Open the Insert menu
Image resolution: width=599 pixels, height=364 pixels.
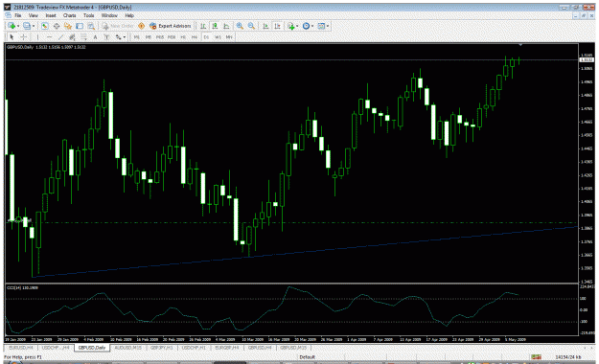pos(51,15)
